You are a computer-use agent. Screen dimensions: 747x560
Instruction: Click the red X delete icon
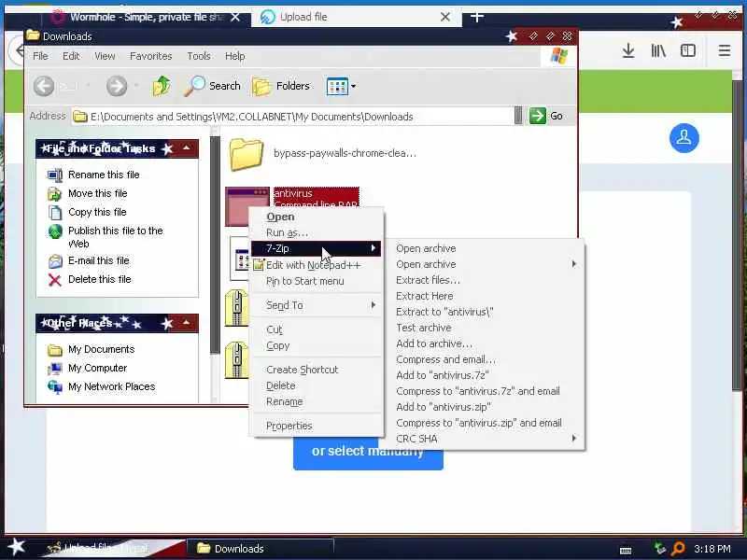[x=55, y=280]
